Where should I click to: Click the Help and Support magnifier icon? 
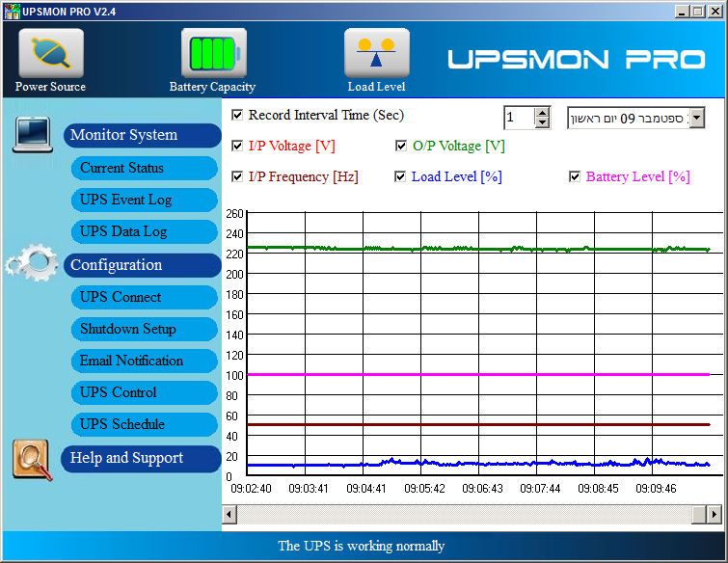(x=32, y=460)
